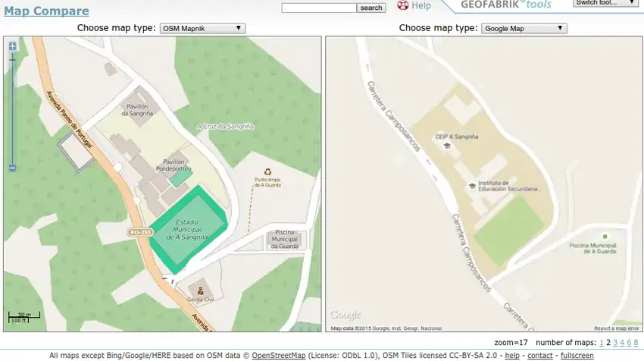Click the Instituto de Educación Secundaria icon
Image resolution: width=644 pixels, height=361 pixels.
(472, 184)
